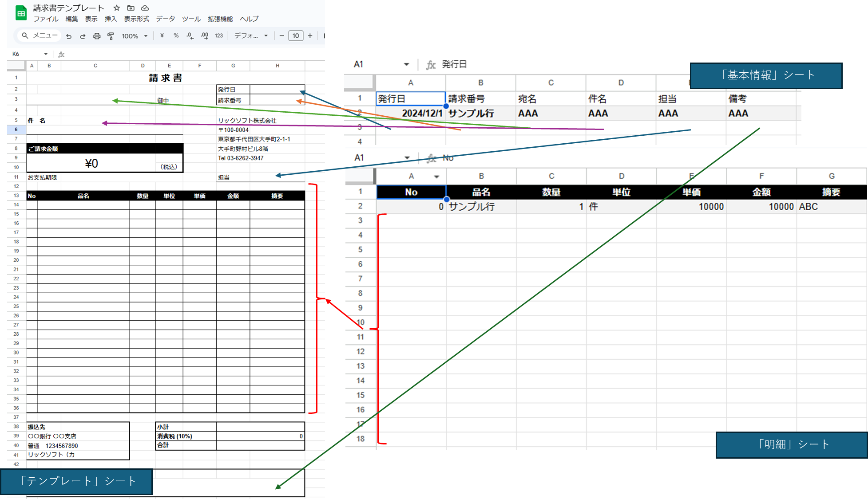The height and width of the screenshot is (499, 868).
Task: Decrease font size with minus button
Action: (x=281, y=35)
